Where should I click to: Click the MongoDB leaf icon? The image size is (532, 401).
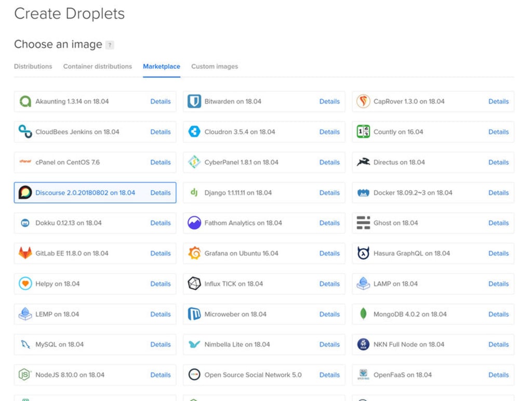click(363, 314)
